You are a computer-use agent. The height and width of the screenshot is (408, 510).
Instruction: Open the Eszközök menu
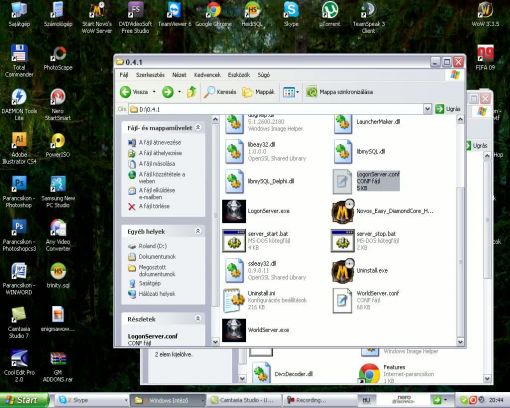pos(239,75)
